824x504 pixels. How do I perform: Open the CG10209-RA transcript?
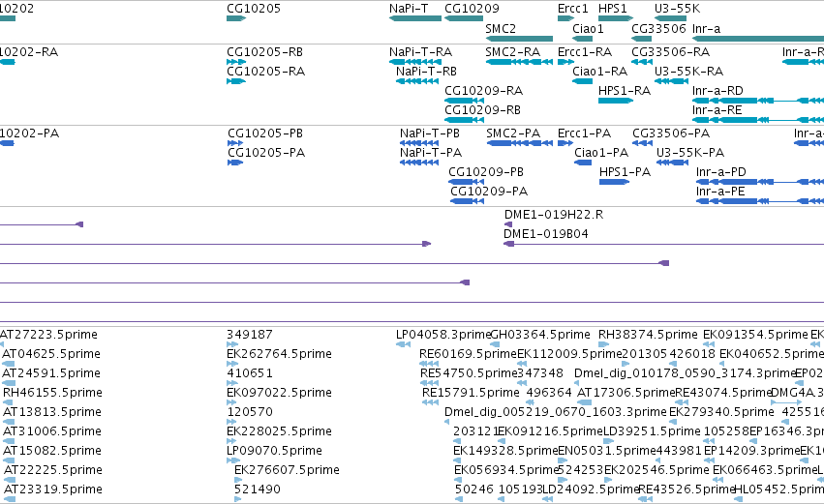pos(464,101)
